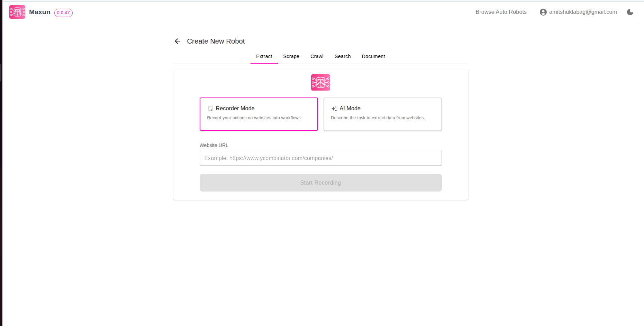Open the user account avatar icon
Screen dimensions: 644x326
point(543,12)
